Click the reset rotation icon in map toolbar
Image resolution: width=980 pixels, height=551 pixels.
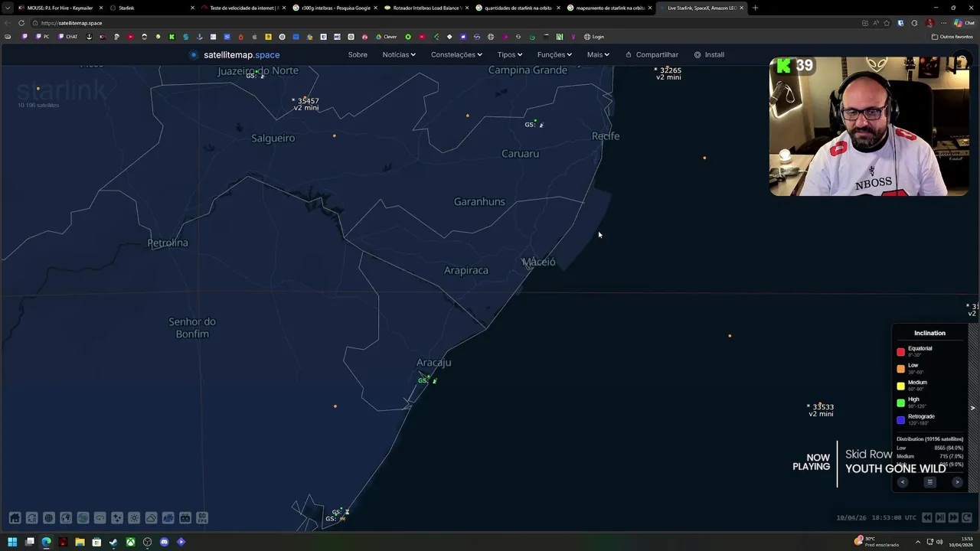point(31,518)
